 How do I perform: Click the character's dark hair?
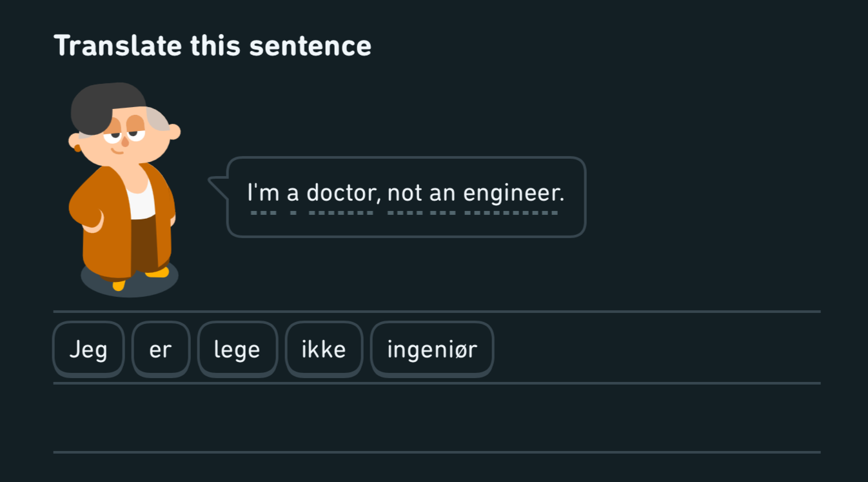[x=103, y=106]
